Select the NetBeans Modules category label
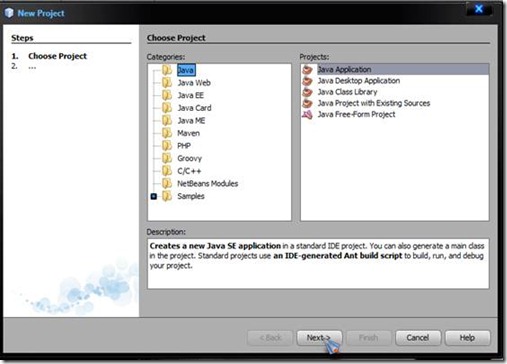 point(207,184)
